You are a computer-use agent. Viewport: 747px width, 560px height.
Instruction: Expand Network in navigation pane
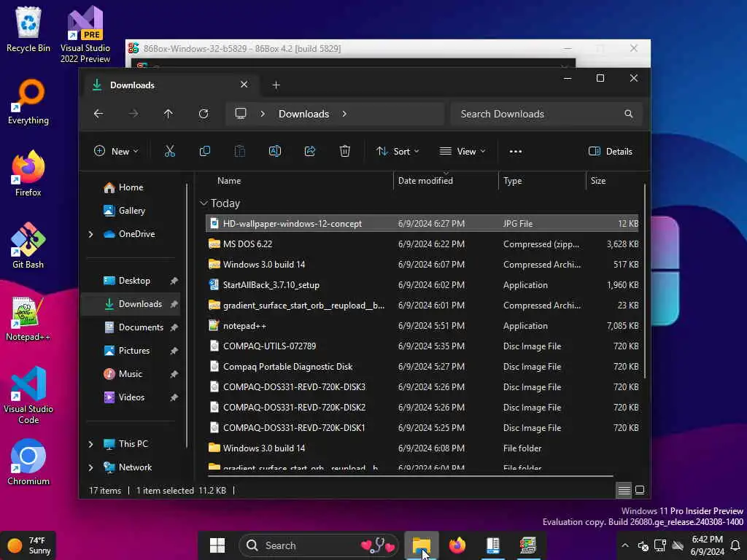pos(90,467)
